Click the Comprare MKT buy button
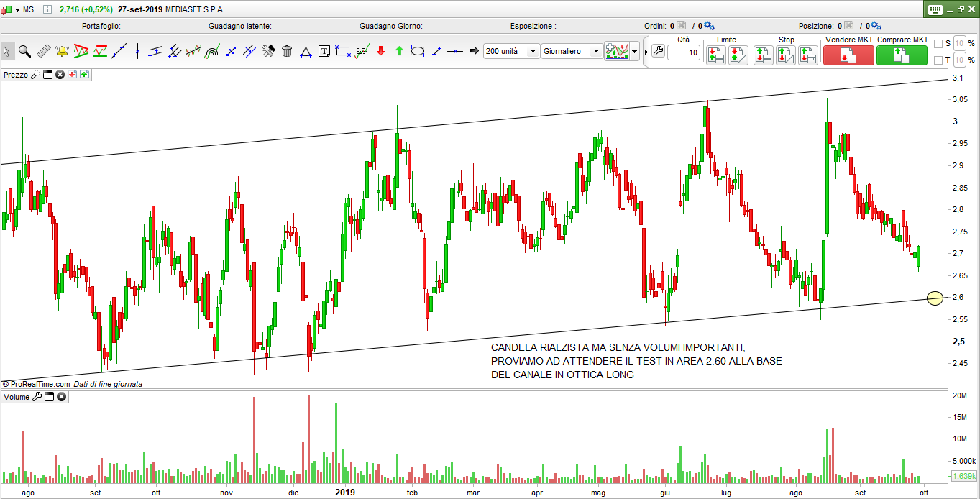The height and width of the screenshot is (499, 980). (902, 55)
